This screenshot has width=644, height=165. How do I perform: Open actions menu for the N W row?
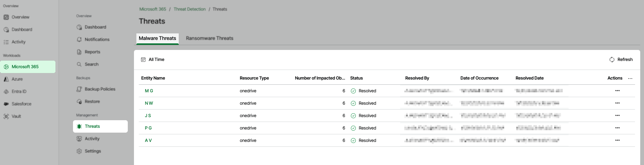(x=617, y=103)
